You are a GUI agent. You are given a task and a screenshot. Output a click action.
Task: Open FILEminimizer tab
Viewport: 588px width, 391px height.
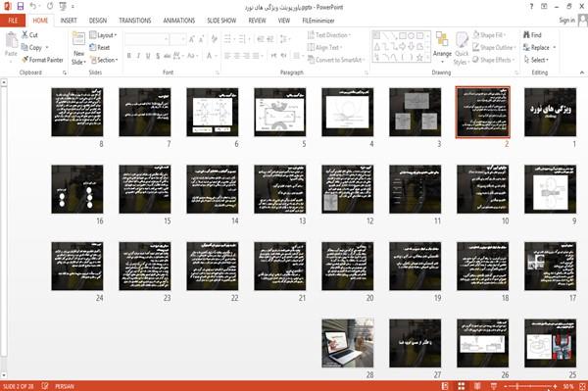(x=318, y=21)
